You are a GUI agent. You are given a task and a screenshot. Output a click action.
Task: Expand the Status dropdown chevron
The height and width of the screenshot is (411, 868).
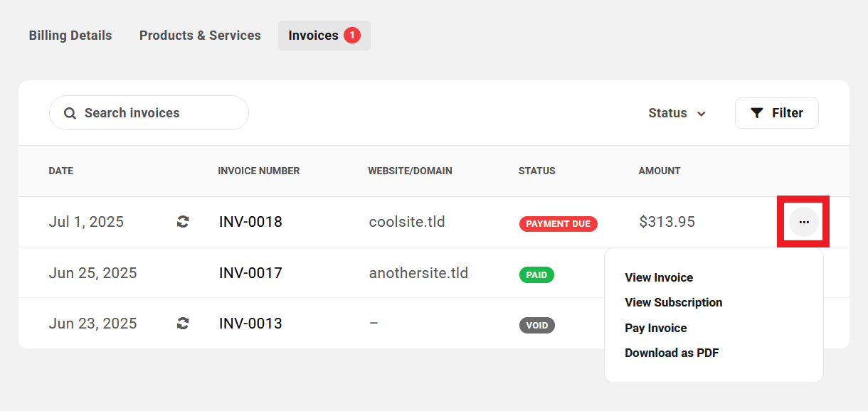click(x=702, y=114)
